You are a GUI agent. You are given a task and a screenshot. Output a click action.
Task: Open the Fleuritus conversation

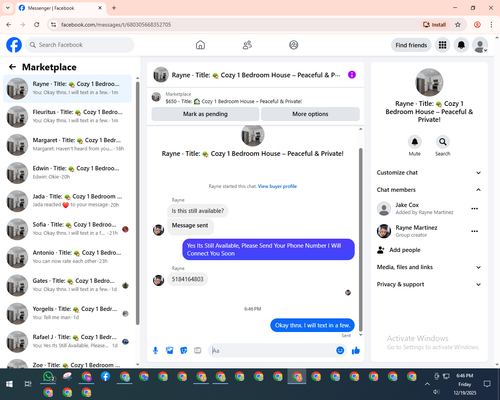pyautogui.click(x=68, y=117)
